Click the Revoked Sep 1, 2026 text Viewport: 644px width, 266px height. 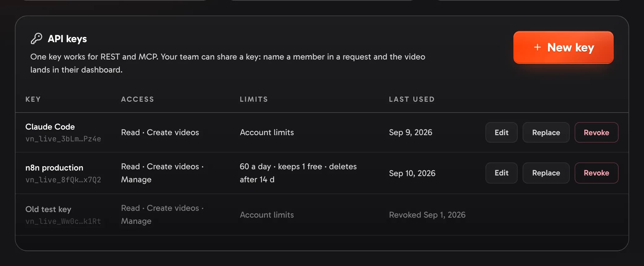coord(427,215)
